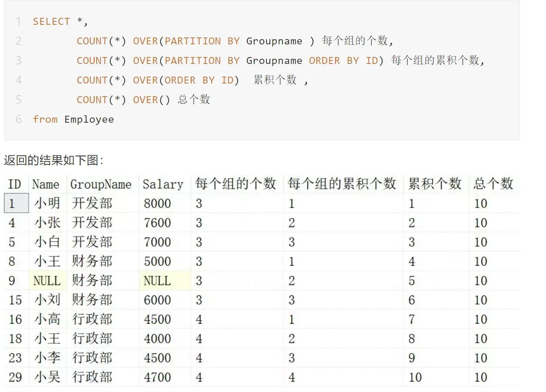Select the 累积个数 column header
Viewport: 546px width, 392px height.
(435, 184)
